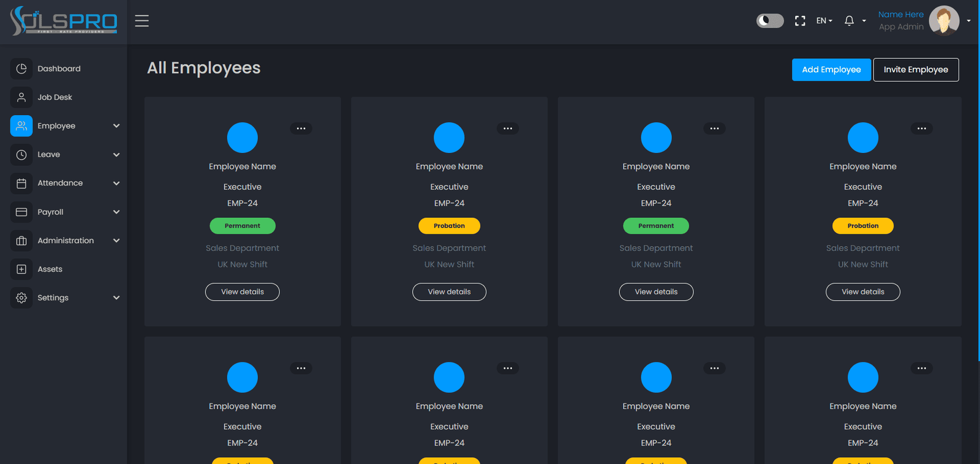Expand the Settings sidebar chevron
Image resolution: width=980 pixels, height=464 pixels.
116,298
